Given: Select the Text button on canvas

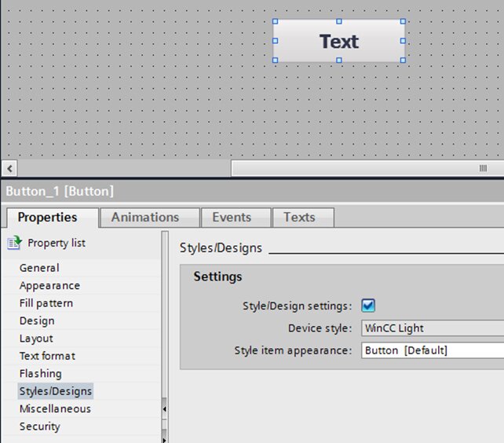Looking at the screenshot, I should [x=339, y=41].
